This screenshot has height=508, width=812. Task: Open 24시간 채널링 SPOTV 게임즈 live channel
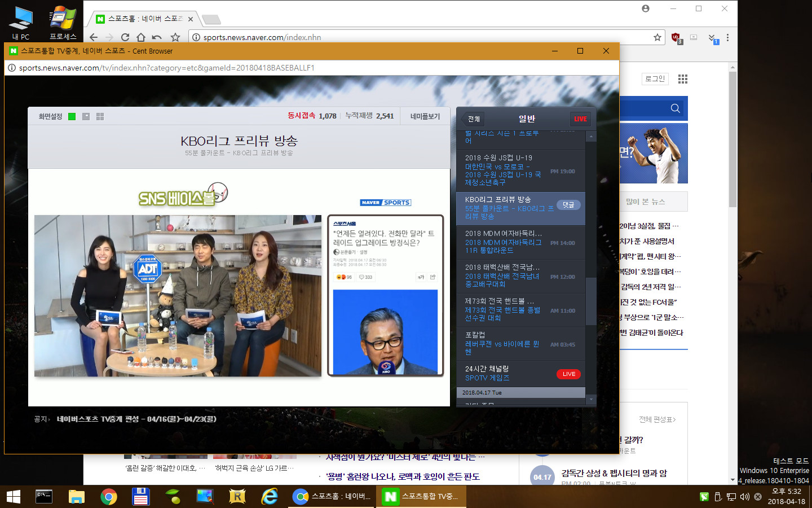click(520, 374)
